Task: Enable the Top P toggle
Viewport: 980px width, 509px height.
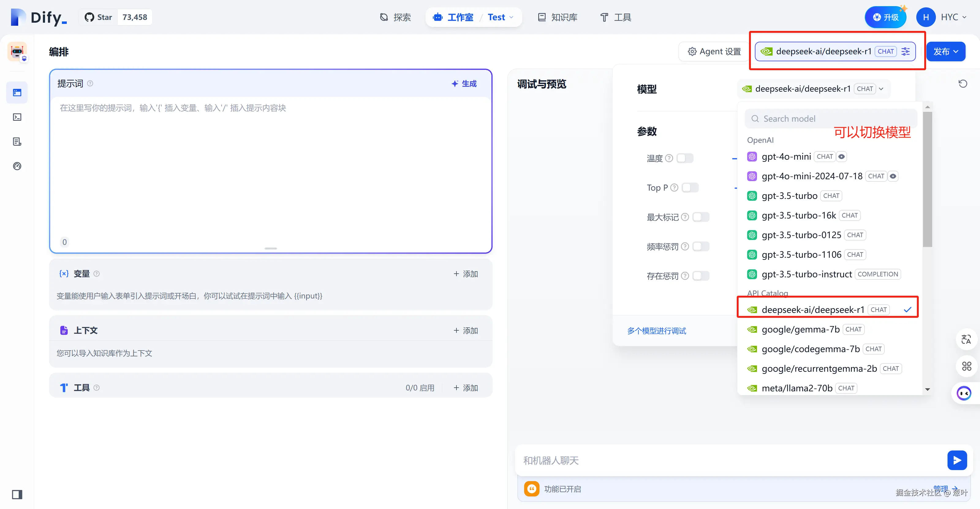Action: pos(690,188)
